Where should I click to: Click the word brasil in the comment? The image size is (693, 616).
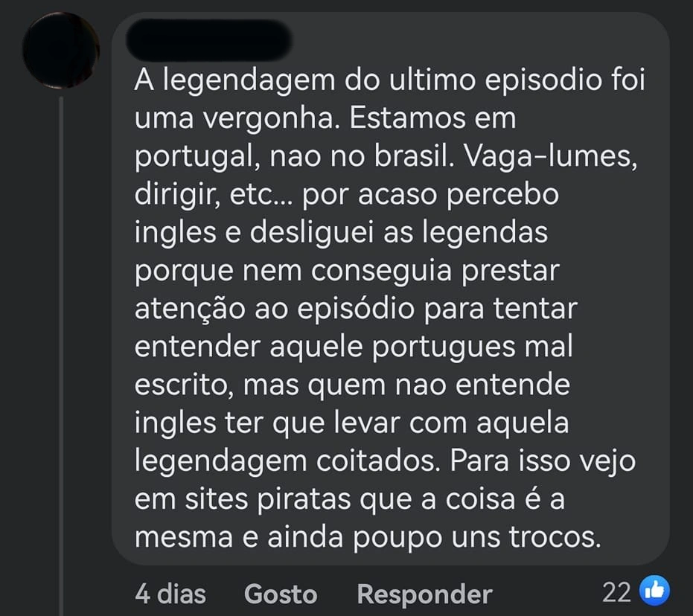click(414, 156)
